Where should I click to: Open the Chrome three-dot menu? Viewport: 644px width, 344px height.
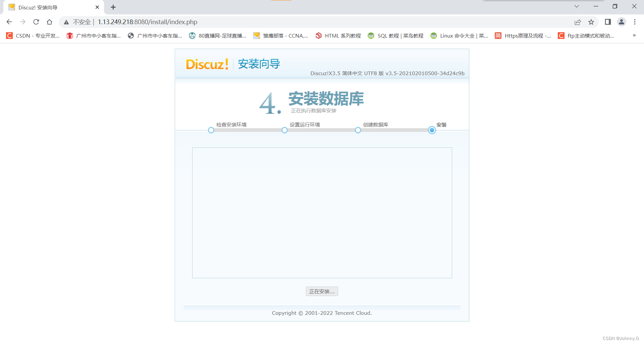coord(635,22)
